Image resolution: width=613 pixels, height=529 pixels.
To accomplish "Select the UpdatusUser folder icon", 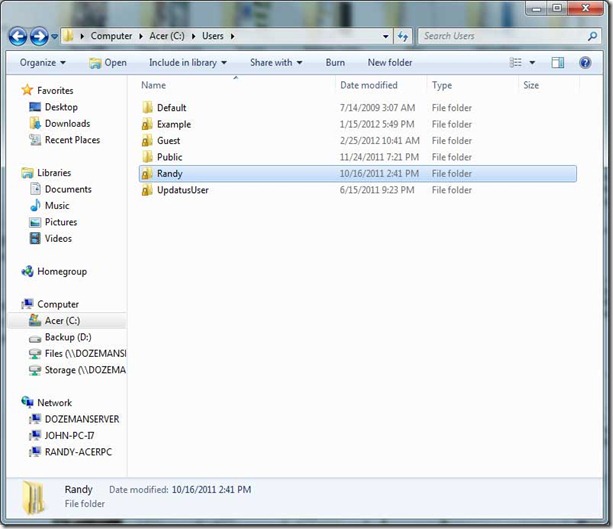I will click(147, 190).
